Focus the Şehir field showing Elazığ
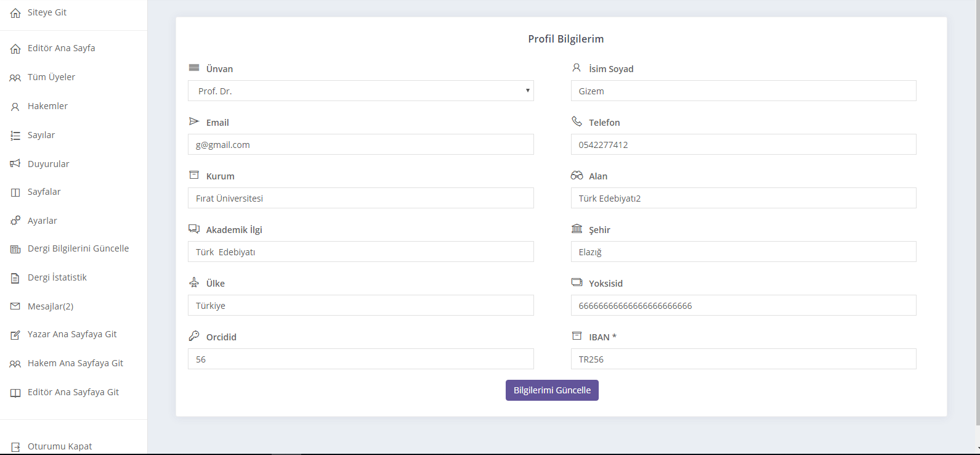980x455 pixels. point(743,252)
